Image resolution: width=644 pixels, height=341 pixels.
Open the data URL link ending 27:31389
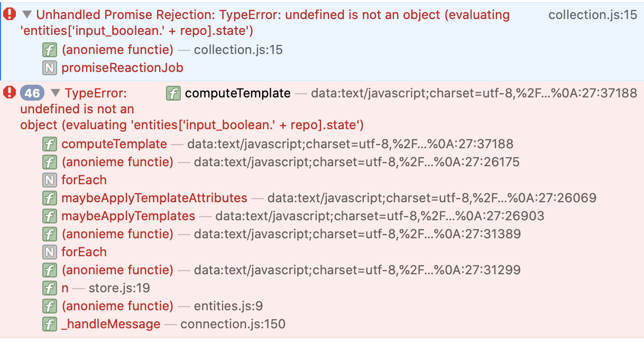click(357, 234)
